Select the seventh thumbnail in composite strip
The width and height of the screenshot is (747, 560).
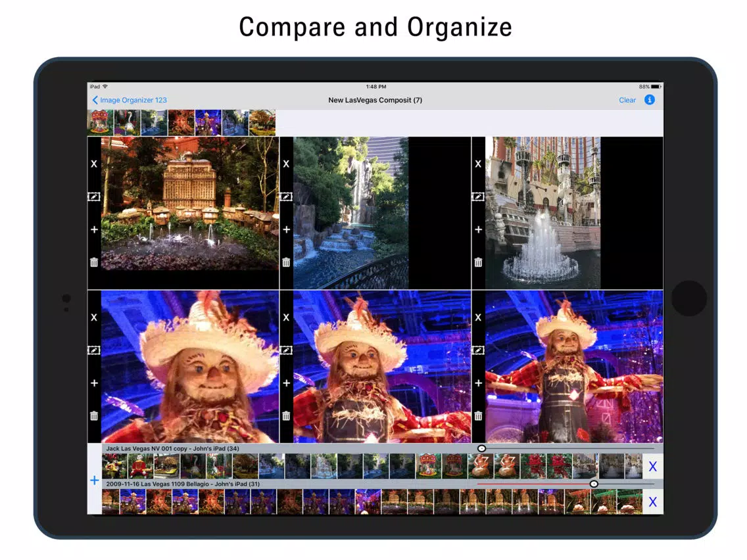[x=262, y=123]
